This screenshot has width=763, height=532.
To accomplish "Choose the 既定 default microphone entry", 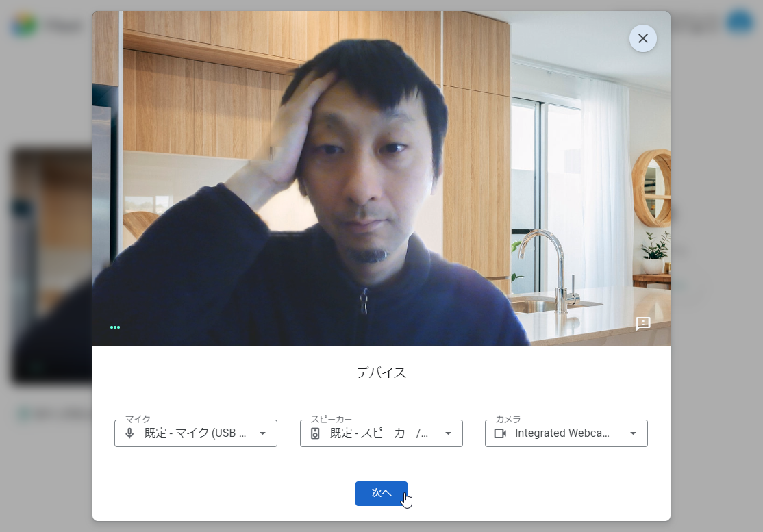I will [x=192, y=433].
